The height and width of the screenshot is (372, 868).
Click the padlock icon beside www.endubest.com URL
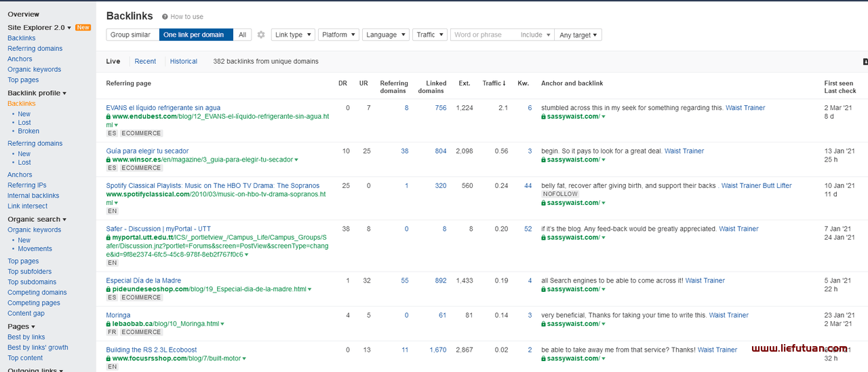(108, 116)
